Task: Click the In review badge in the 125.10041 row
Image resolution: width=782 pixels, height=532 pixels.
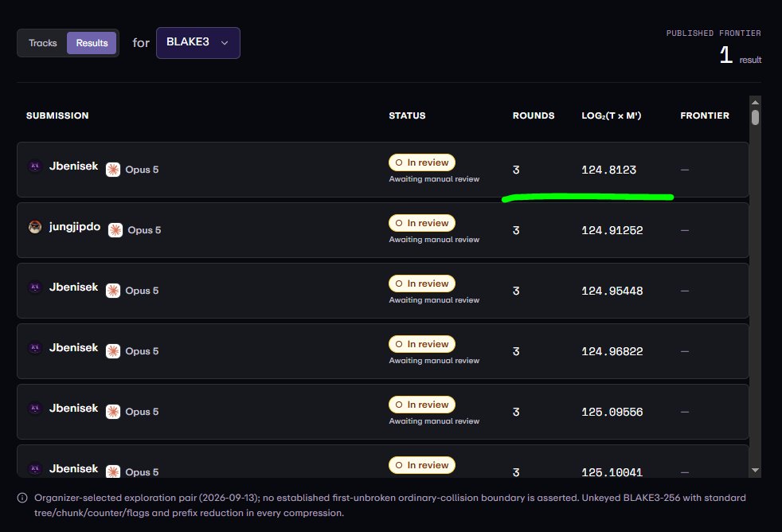Action: 422,465
